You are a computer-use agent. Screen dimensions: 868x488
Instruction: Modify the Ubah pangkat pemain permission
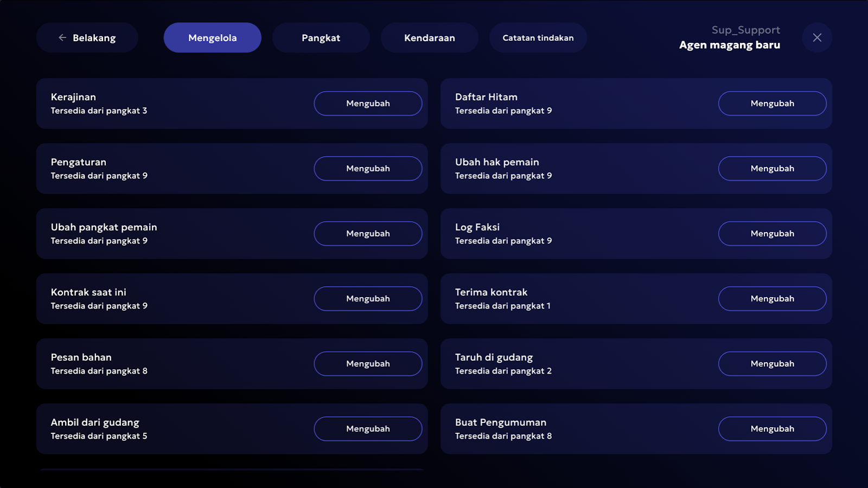point(368,234)
